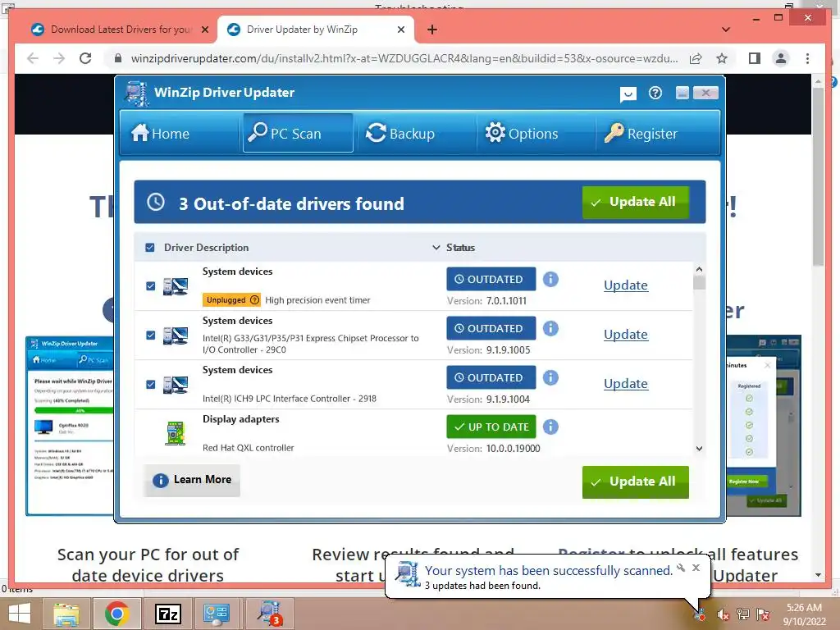Click the UP TO DATE badge for Red Hat QXL
This screenshot has height=630, width=840.
491,427
